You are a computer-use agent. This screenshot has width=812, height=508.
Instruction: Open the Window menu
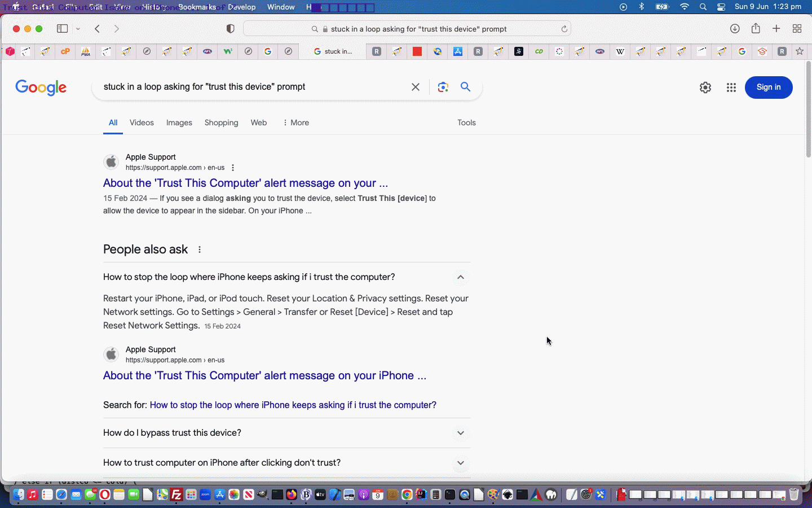pos(281,7)
